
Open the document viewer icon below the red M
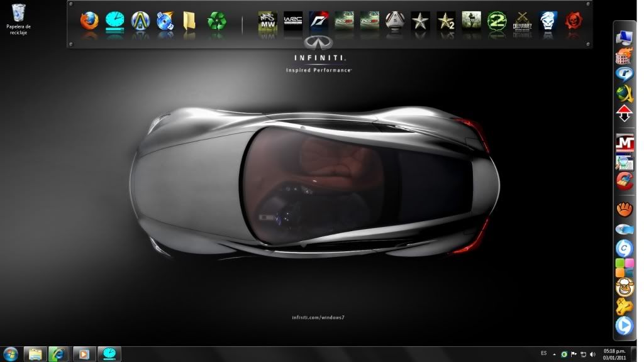tap(625, 163)
